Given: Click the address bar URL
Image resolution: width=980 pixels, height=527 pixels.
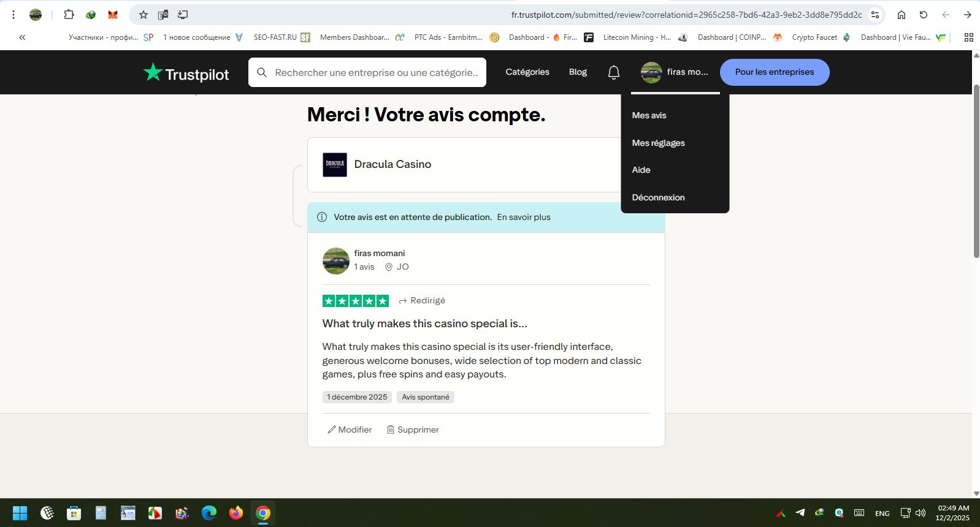Looking at the screenshot, I should pos(686,15).
